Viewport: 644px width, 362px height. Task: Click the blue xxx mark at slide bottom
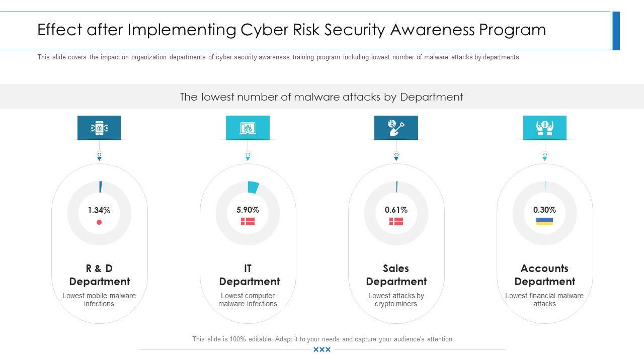click(322, 349)
